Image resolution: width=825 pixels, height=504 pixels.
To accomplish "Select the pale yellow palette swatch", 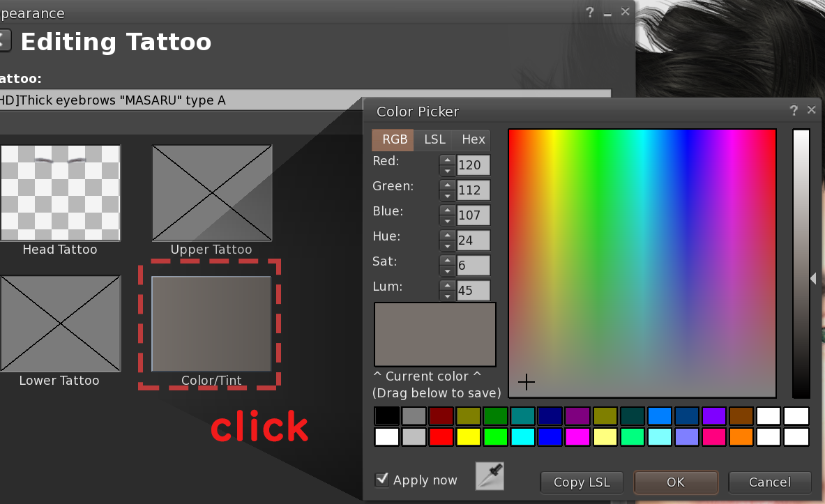I will 605,436.
